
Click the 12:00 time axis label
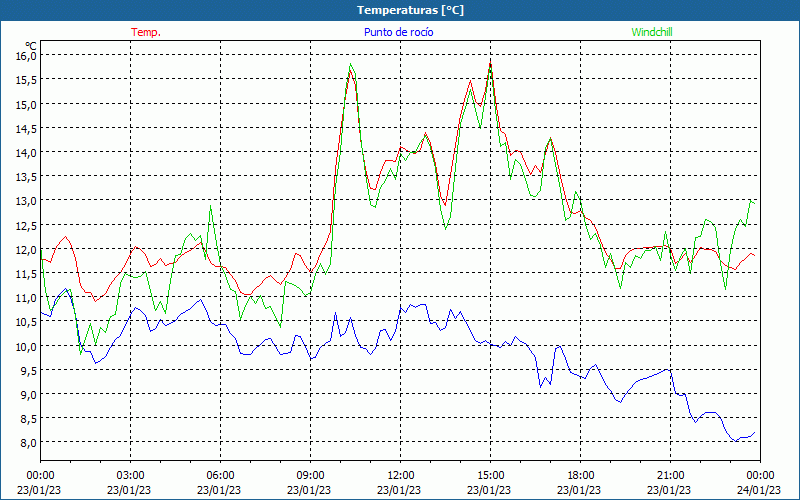(401, 475)
